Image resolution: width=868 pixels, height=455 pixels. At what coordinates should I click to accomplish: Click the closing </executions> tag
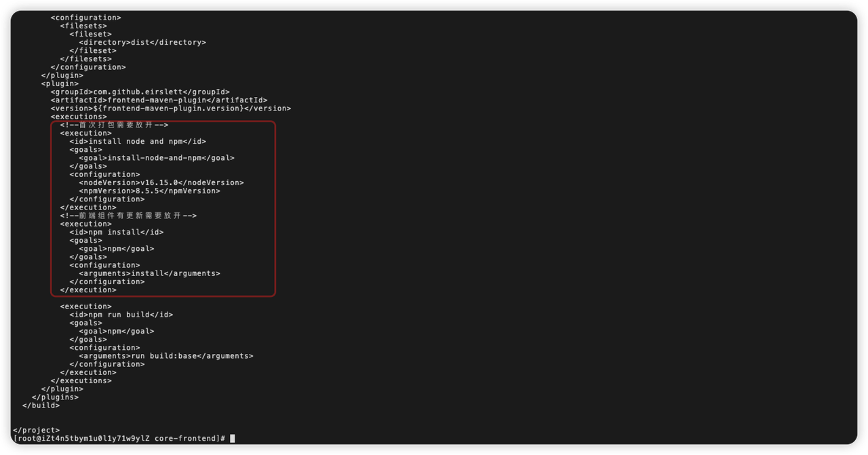81,380
